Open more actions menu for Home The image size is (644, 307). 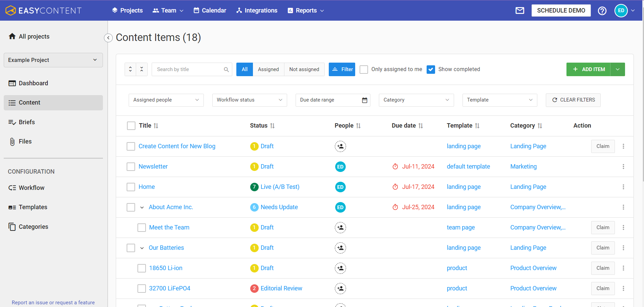click(623, 187)
